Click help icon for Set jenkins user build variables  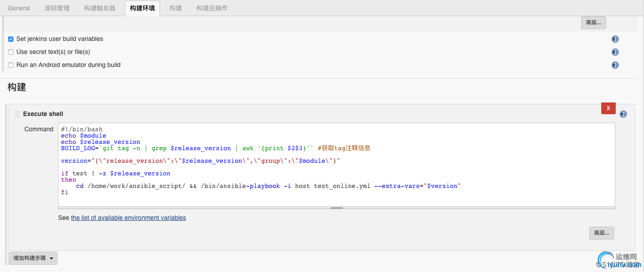click(x=615, y=39)
